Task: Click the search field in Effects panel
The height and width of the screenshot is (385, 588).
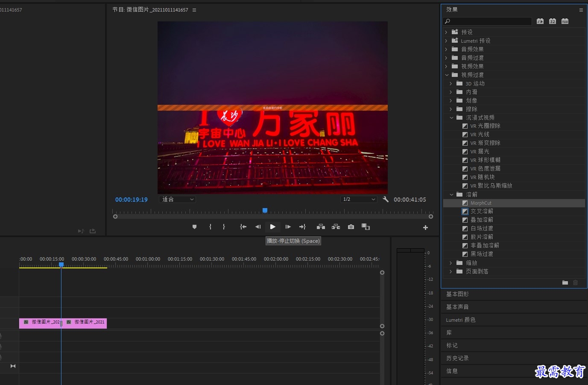Action: point(488,21)
